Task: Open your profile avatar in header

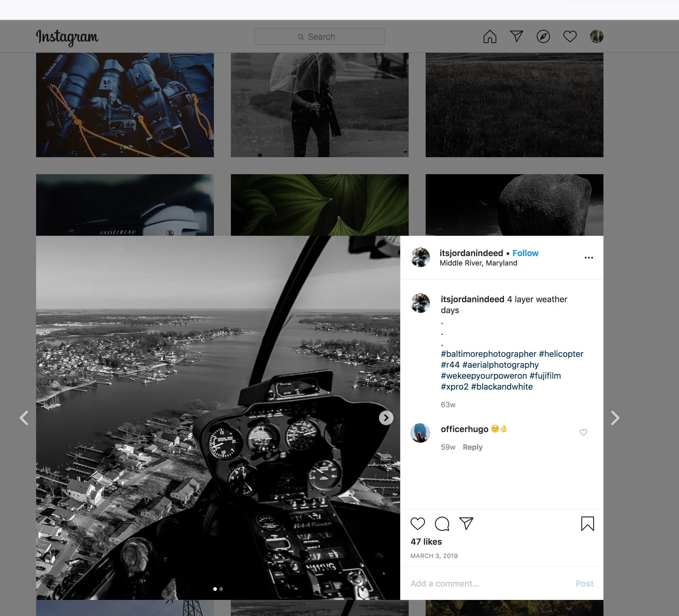Action: coord(596,36)
